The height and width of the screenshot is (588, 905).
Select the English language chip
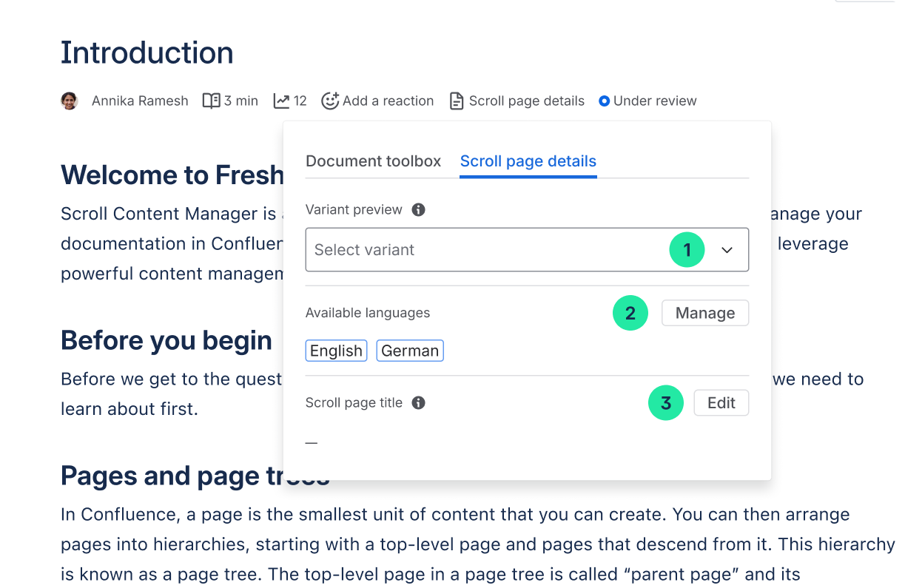[336, 351]
